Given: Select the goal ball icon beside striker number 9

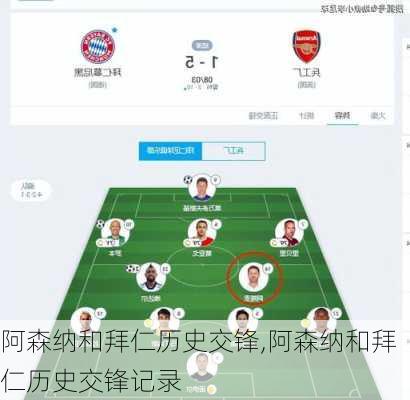Looking at the screenshot, I should [x=188, y=180].
